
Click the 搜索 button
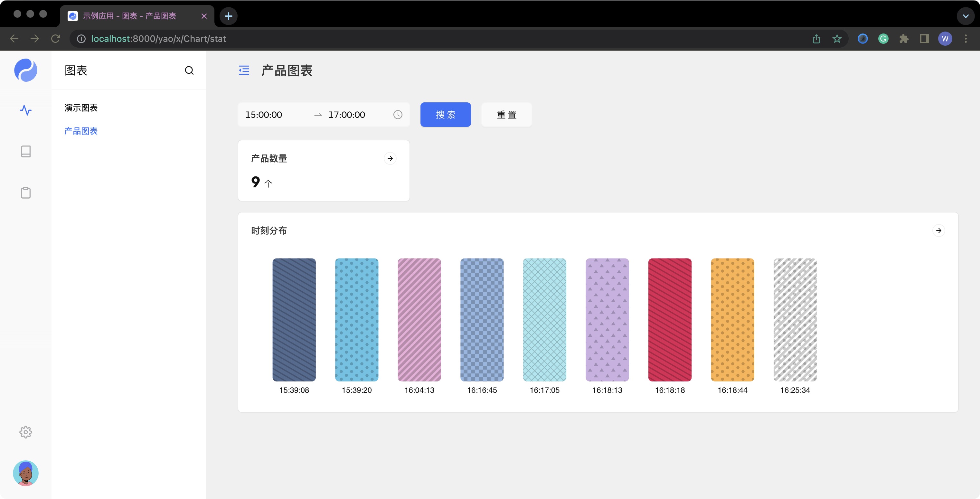coord(445,115)
